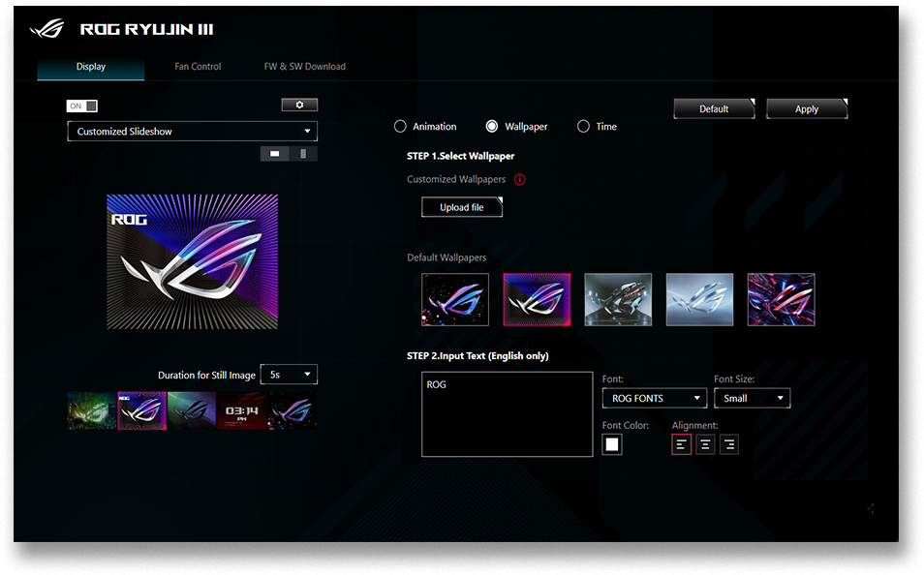Open the Customized Slideshow dropdown
924x575 pixels.
pyautogui.click(x=193, y=132)
